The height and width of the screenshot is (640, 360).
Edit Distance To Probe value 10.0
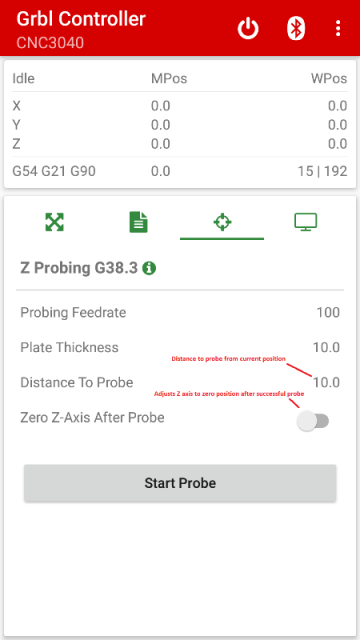(327, 383)
